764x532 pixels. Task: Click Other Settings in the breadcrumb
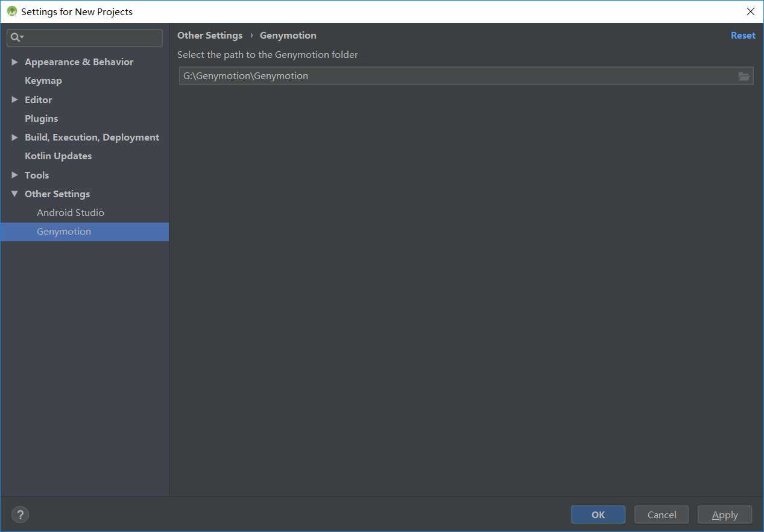click(210, 36)
